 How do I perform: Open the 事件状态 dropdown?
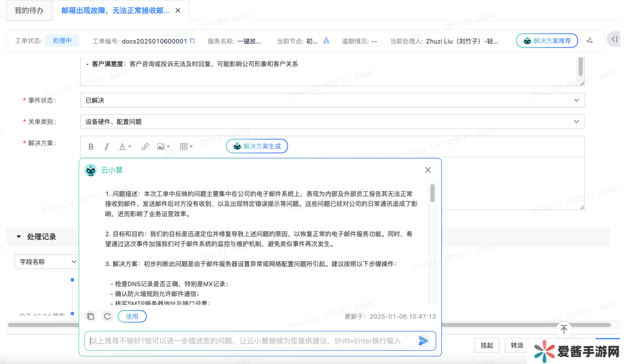pyautogui.click(x=332, y=100)
